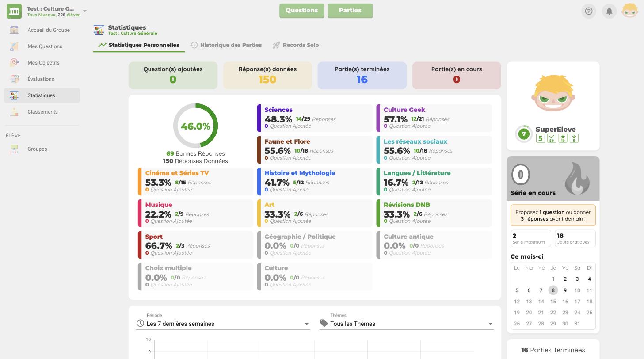Click the Statistiques page header icon

pyautogui.click(x=99, y=30)
